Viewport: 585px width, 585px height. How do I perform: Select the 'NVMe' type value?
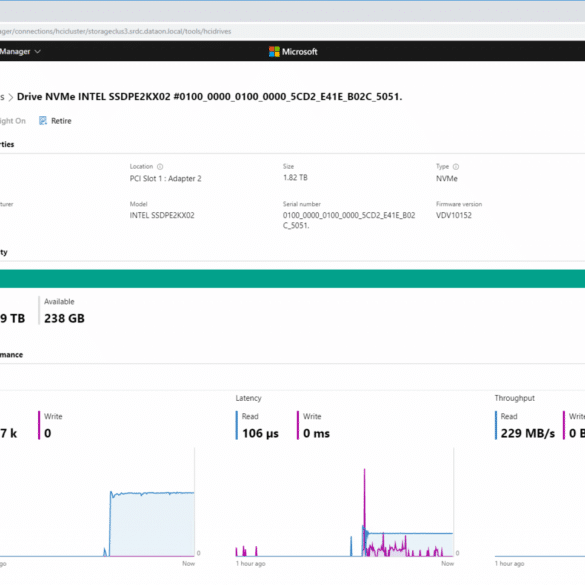click(447, 178)
